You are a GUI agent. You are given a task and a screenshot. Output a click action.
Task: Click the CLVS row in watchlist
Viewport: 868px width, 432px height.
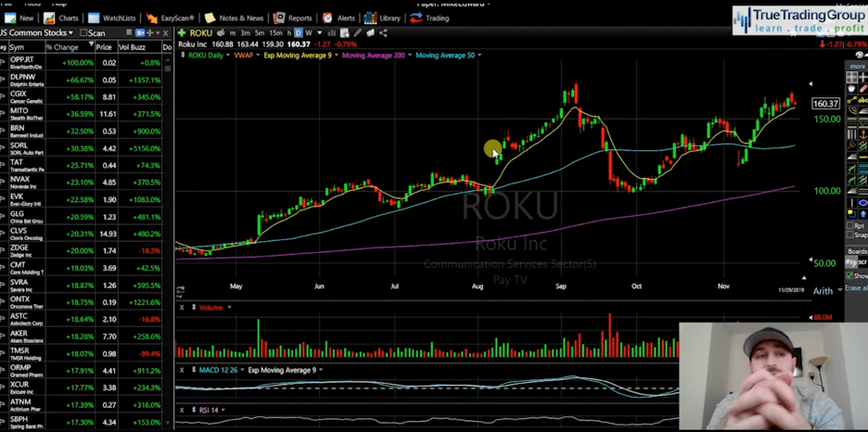point(82,234)
